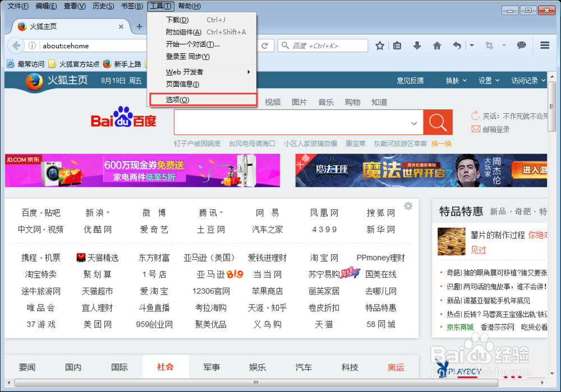Open 最常访问 bookmark folder

26,64
